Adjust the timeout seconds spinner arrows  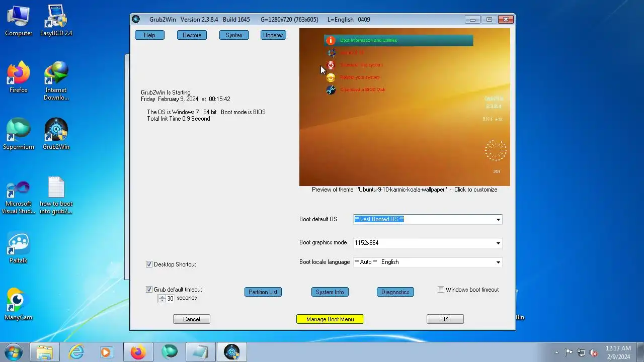(162, 298)
